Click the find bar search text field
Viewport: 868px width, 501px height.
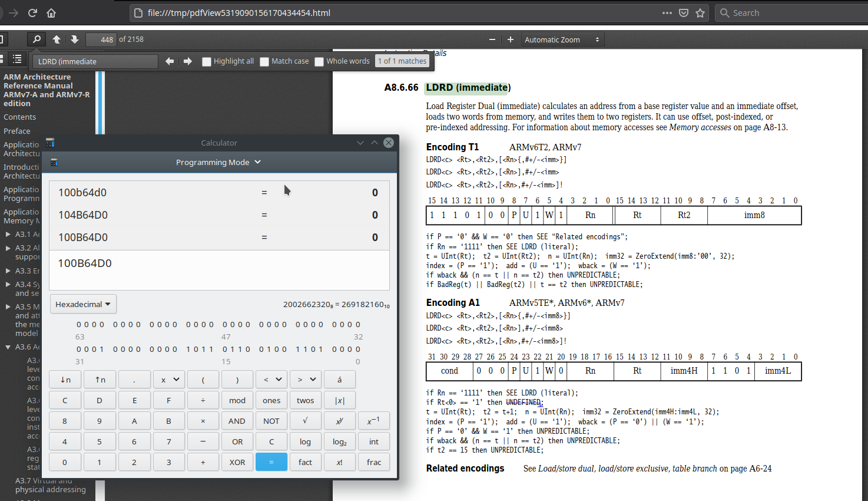[x=95, y=61]
